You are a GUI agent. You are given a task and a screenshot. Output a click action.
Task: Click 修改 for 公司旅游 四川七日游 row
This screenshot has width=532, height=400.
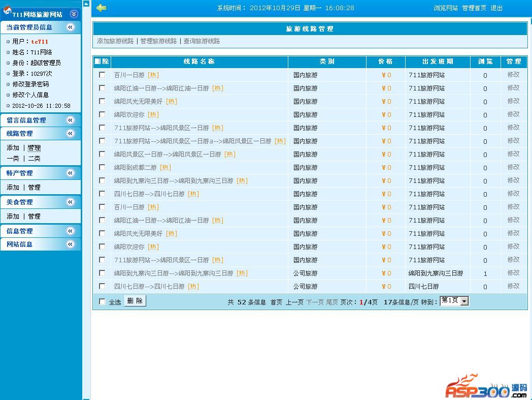point(513,286)
